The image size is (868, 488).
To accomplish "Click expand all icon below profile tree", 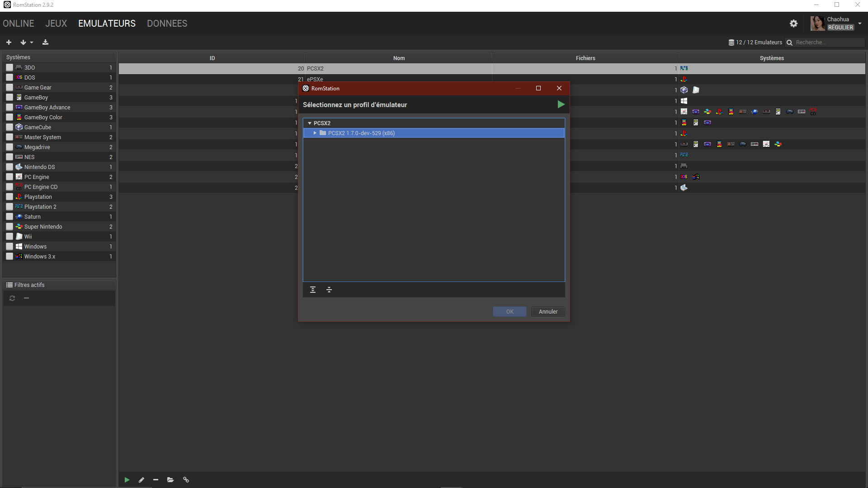I will [313, 290].
